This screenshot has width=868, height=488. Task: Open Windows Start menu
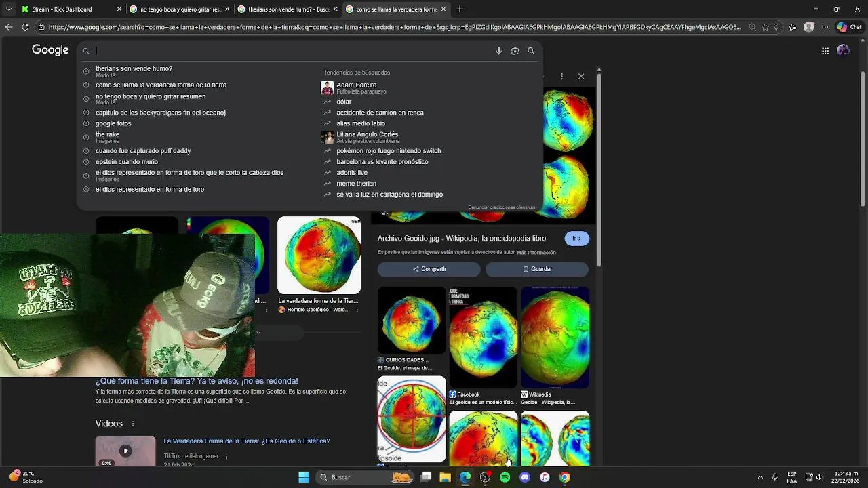click(x=304, y=477)
